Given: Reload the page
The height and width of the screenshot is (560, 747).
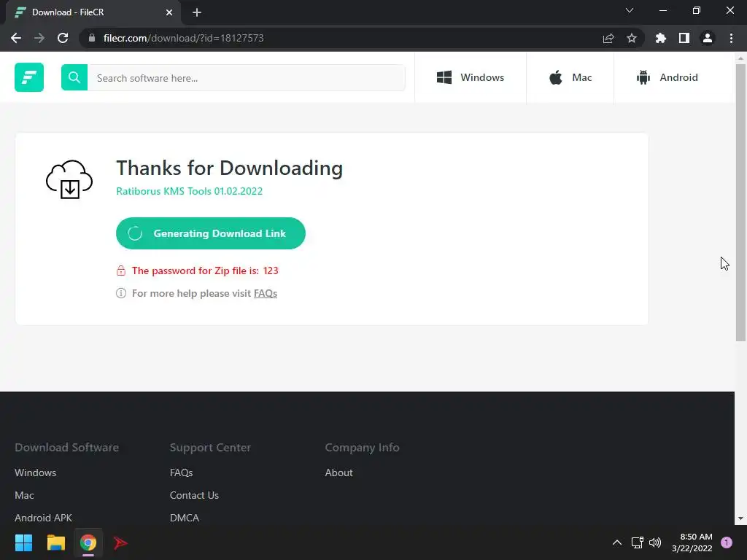Looking at the screenshot, I should [63, 38].
